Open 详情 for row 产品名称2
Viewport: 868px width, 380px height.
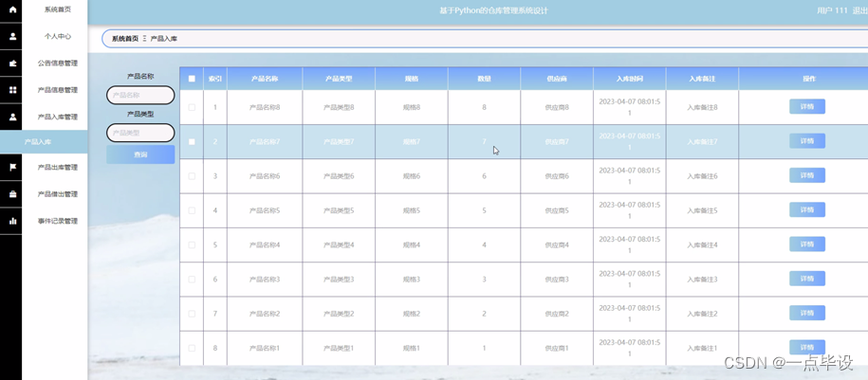(807, 313)
